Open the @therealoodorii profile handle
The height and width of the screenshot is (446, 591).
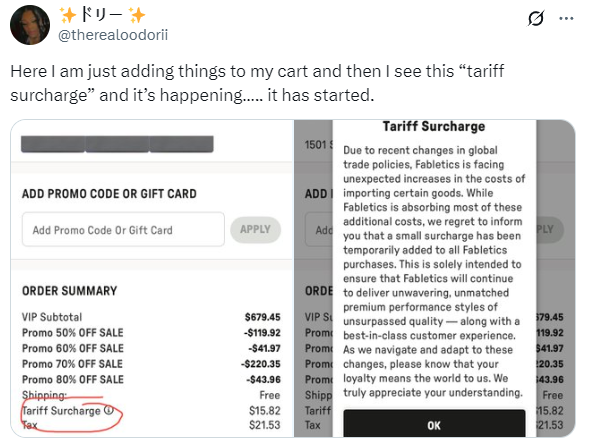[x=113, y=35]
